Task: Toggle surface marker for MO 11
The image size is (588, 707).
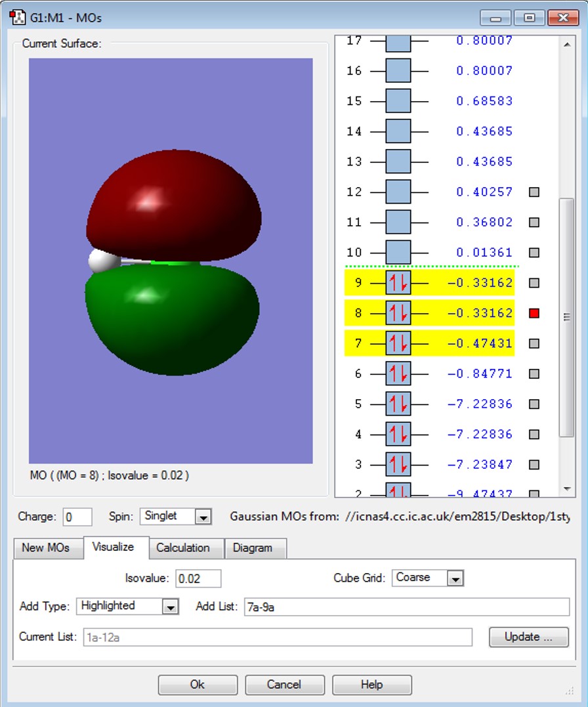Action: pyautogui.click(x=534, y=223)
